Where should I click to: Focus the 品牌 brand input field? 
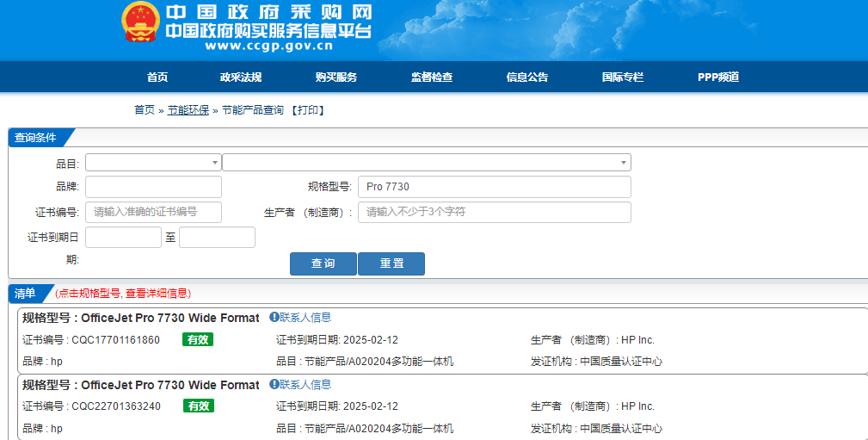pos(153,187)
